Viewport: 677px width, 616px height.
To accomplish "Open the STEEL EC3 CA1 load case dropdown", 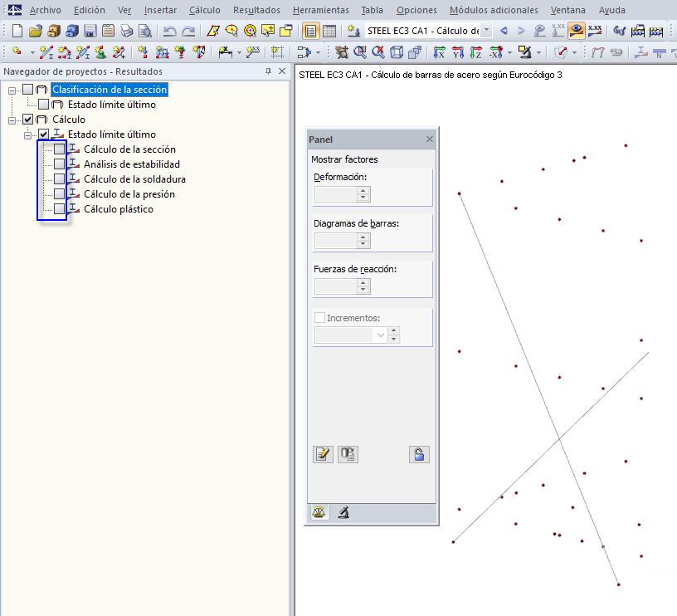I will click(x=486, y=31).
